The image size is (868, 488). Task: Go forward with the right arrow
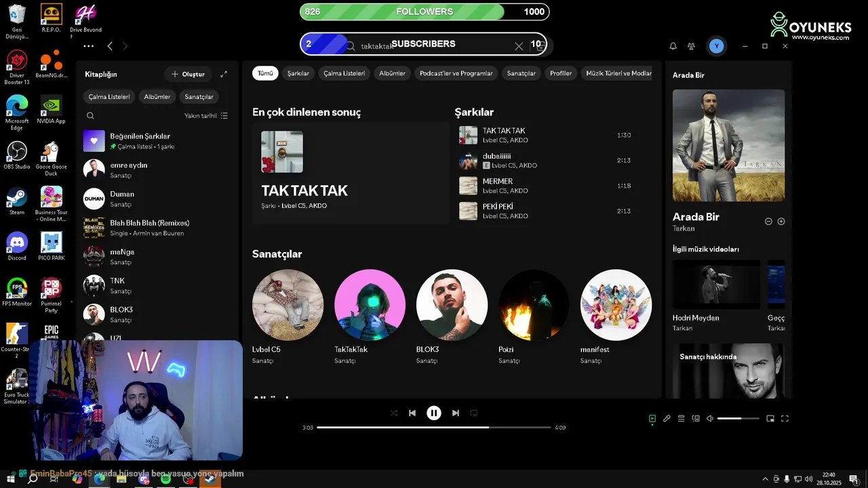coord(125,46)
